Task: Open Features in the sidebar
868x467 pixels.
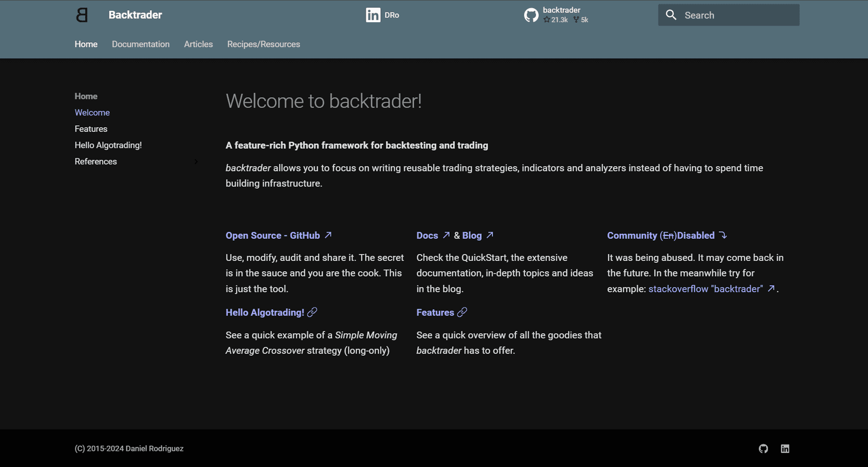Action: [91, 129]
